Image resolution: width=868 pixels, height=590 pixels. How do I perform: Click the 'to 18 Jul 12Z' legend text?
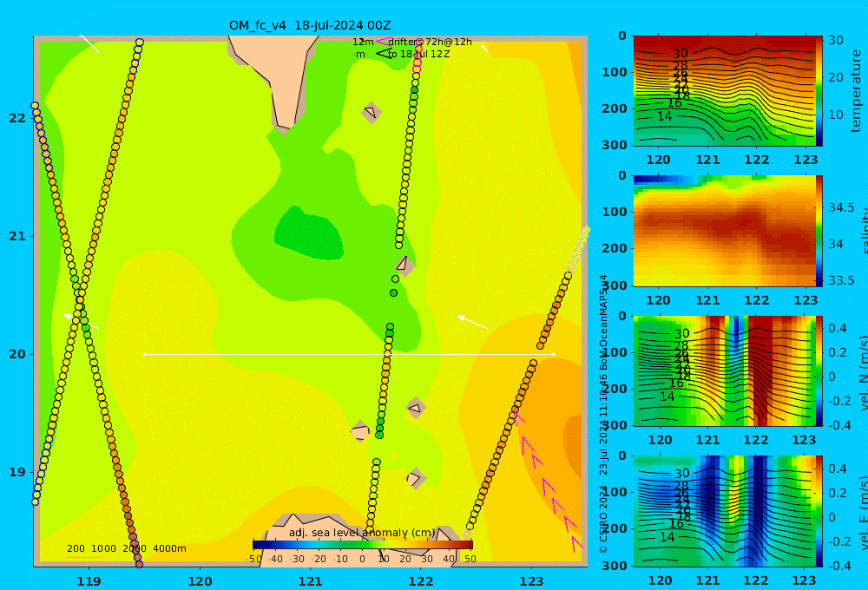tap(418, 55)
